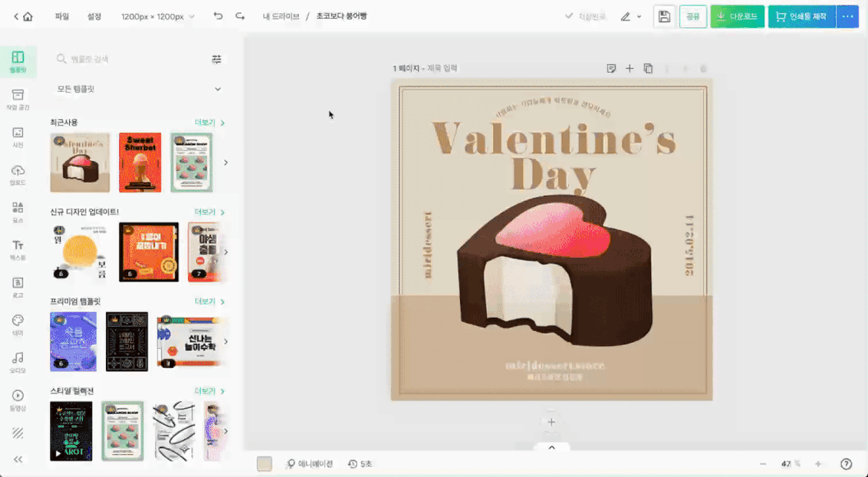Open the 설정 menu
Image resolution: width=868 pixels, height=477 pixels.
pos(94,16)
